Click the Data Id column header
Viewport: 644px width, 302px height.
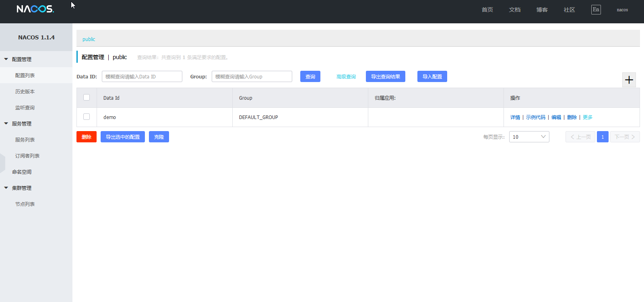pyautogui.click(x=165, y=98)
